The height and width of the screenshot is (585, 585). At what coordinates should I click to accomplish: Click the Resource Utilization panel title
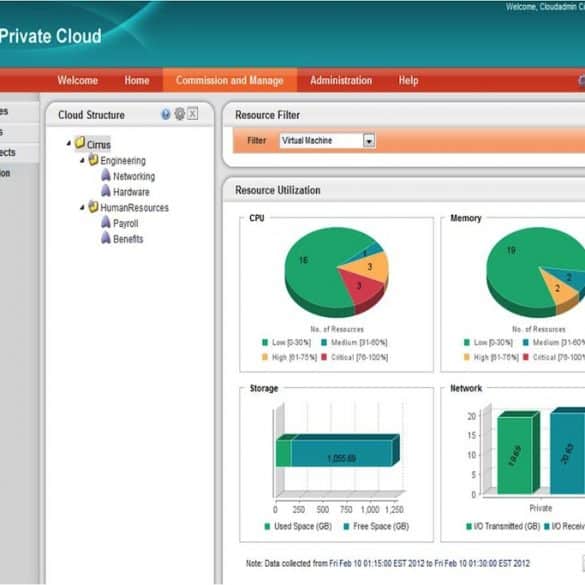tap(278, 190)
